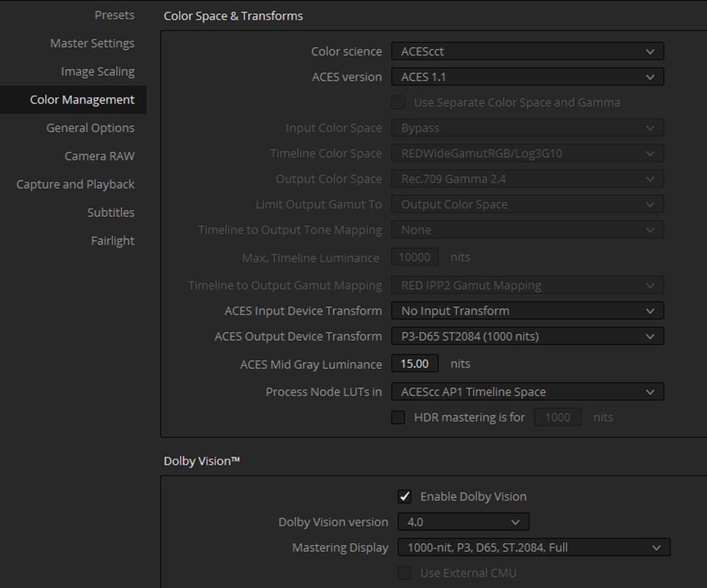Click the HDR mastering nits value field

click(558, 417)
